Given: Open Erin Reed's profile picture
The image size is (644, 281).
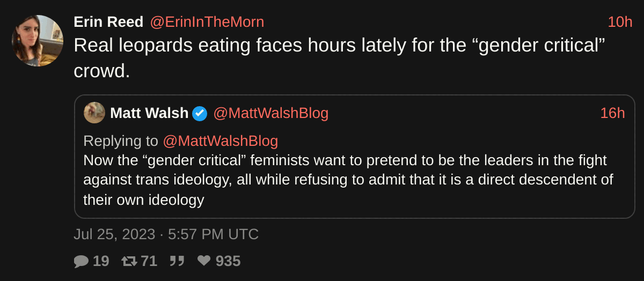Looking at the screenshot, I should point(38,41).
